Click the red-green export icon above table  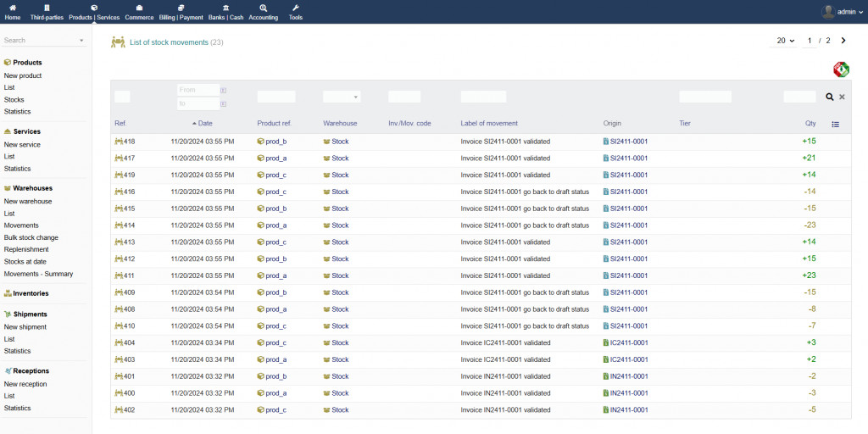pos(841,70)
